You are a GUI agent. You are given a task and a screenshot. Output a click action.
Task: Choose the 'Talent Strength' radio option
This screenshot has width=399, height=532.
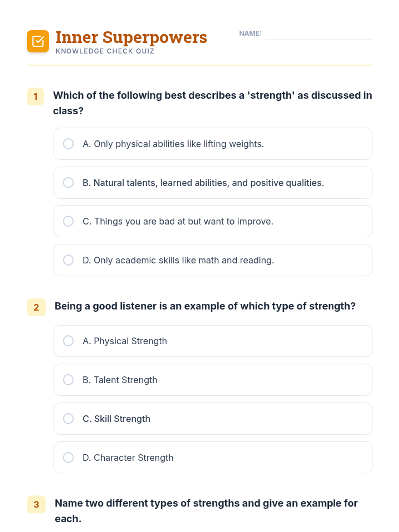tap(68, 380)
